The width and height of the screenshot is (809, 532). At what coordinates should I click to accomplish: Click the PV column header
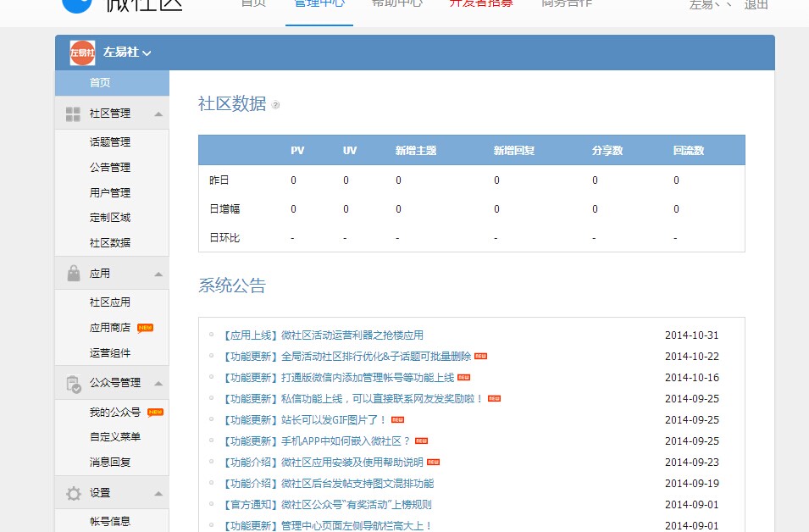click(297, 151)
